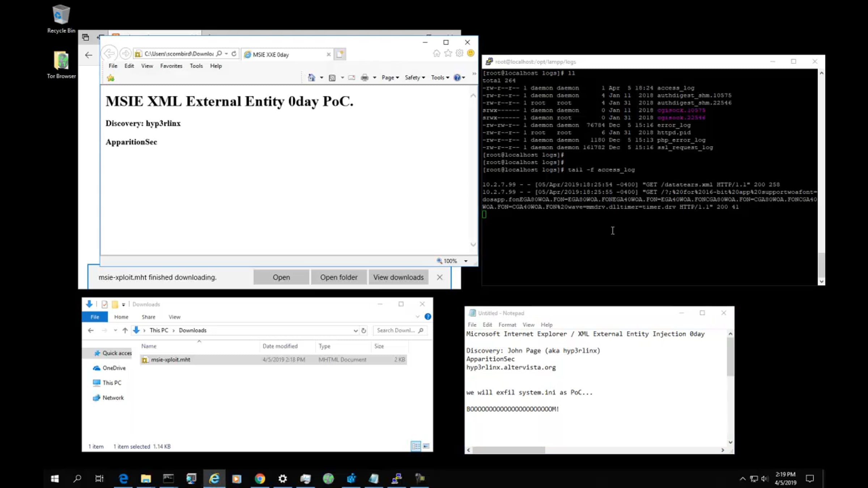
Task: Expand the Print options dropdown arrow
Action: coord(374,78)
